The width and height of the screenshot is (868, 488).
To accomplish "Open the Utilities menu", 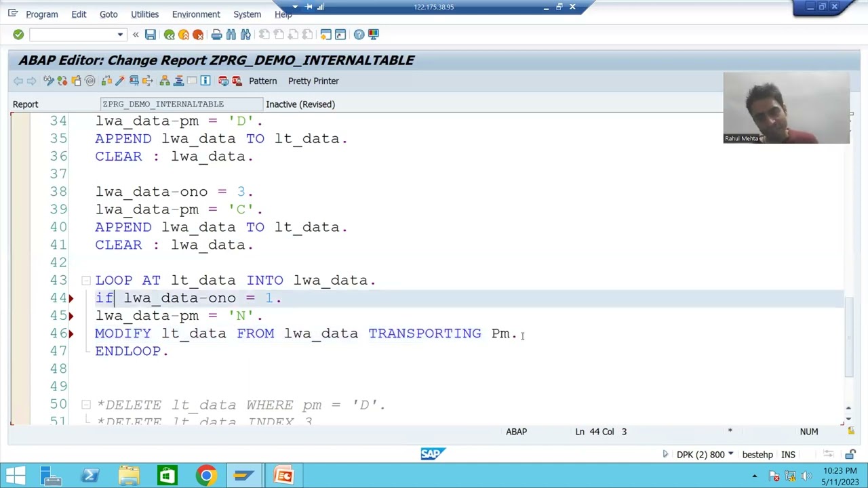I will (144, 14).
